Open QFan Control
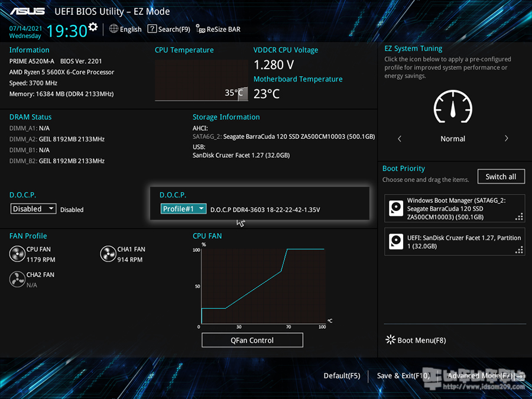This screenshot has width=532, height=399. click(x=252, y=340)
